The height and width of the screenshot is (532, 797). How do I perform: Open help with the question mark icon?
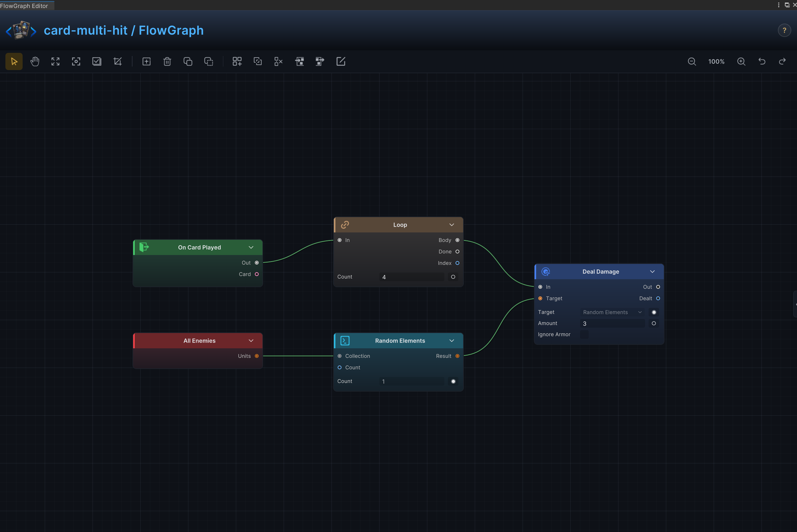pos(785,31)
